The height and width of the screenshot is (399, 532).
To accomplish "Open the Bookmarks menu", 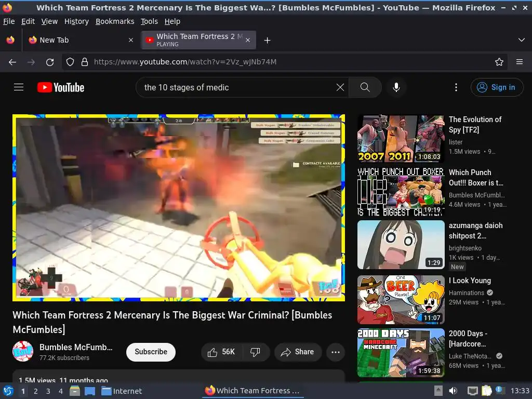I will point(115,21).
